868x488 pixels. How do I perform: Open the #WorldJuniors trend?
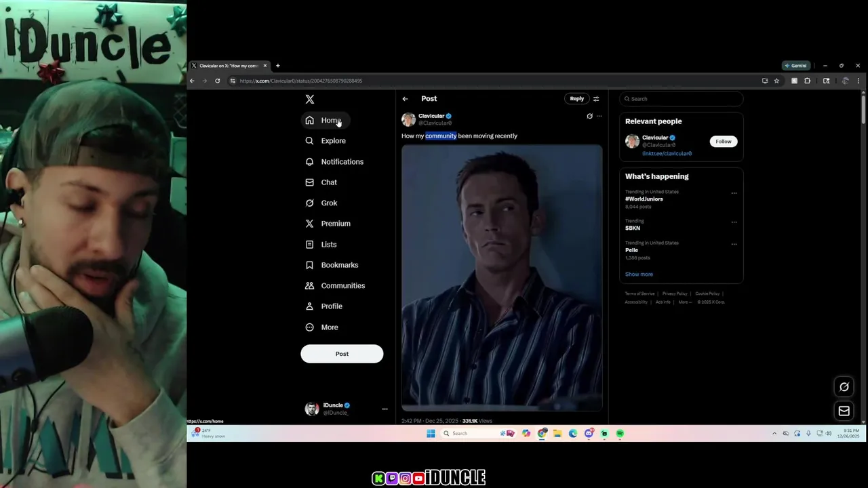(x=643, y=199)
